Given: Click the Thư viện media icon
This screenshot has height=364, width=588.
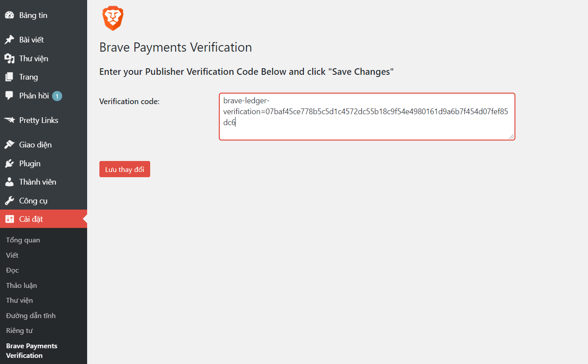Looking at the screenshot, I should point(9,59).
